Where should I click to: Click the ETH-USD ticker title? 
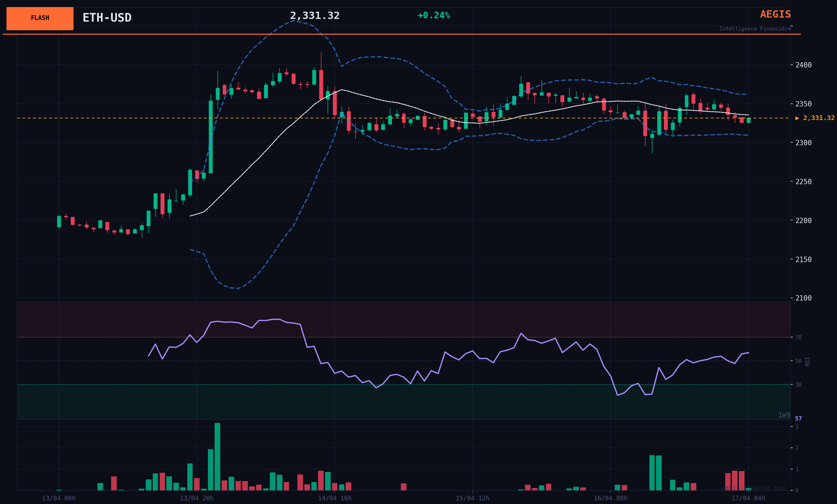[x=107, y=18]
